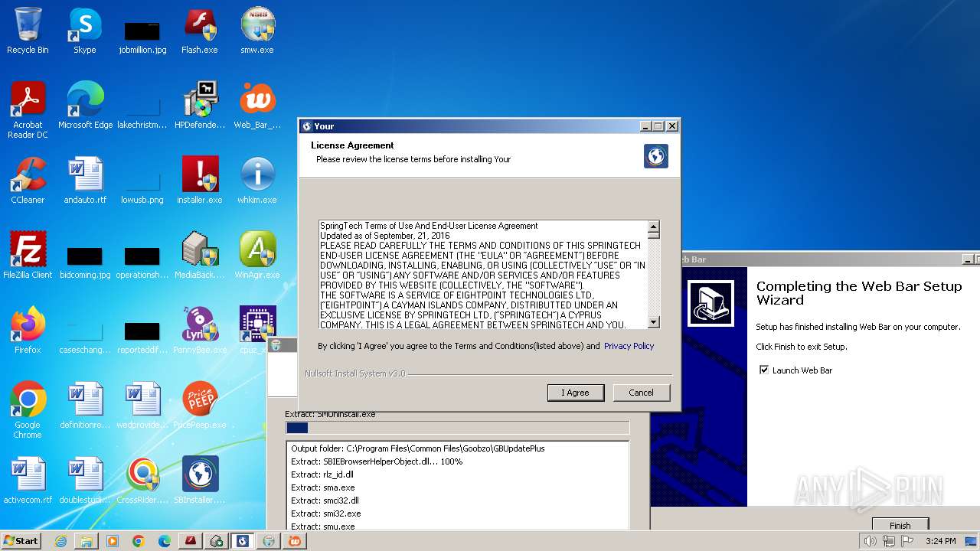Select the PennyBee.exe desktop icon
This screenshot has height=551, width=980.
[200, 331]
